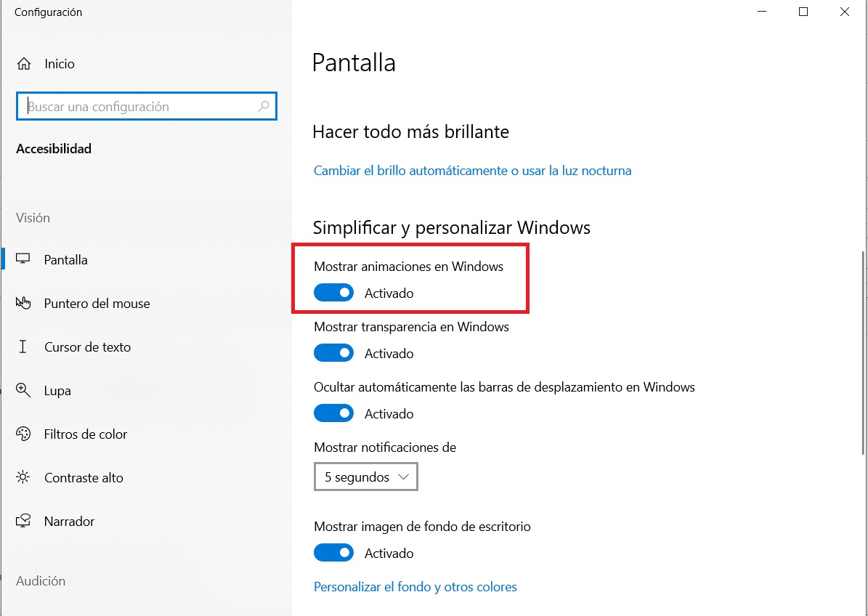Click the search magnifier icon in the search box

click(x=264, y=106)
